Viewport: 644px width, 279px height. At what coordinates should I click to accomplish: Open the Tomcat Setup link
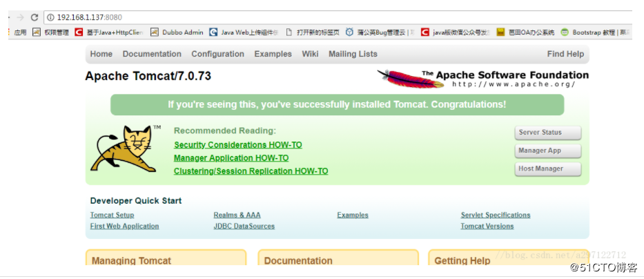coord(112,215)
